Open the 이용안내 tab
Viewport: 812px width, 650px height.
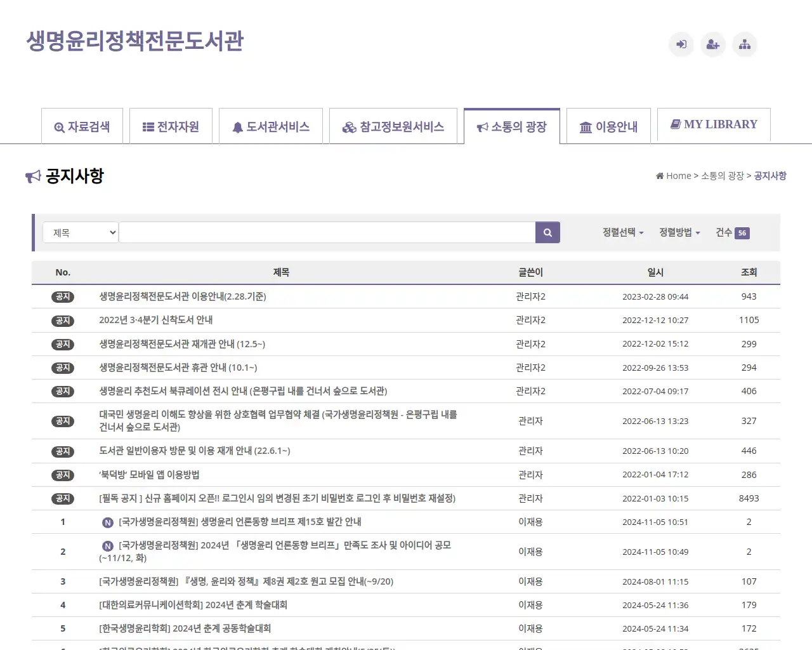tap(608, 126)
